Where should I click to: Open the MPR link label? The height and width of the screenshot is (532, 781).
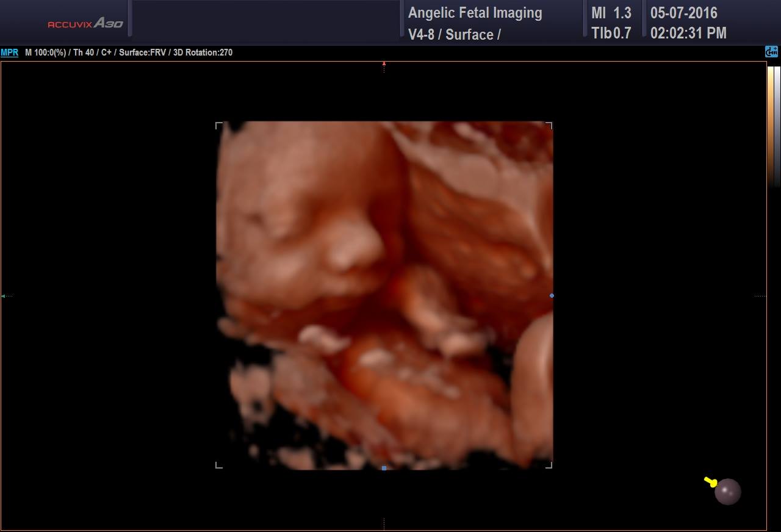coord(9,52)
